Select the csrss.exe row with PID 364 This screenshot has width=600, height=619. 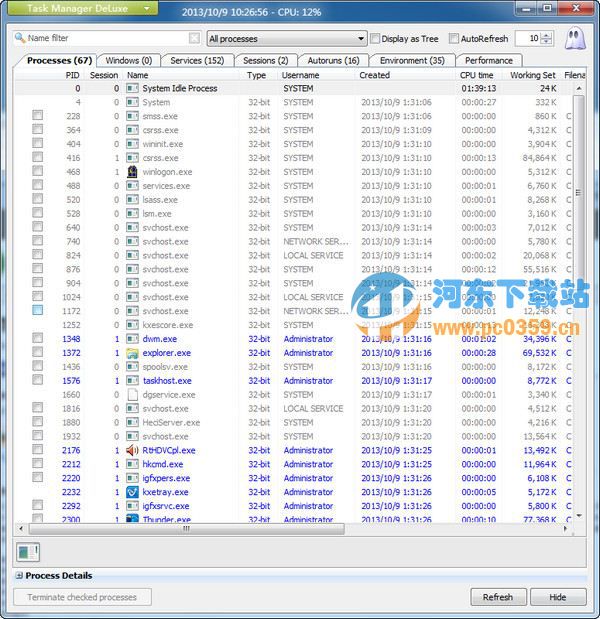coord(293,130)
